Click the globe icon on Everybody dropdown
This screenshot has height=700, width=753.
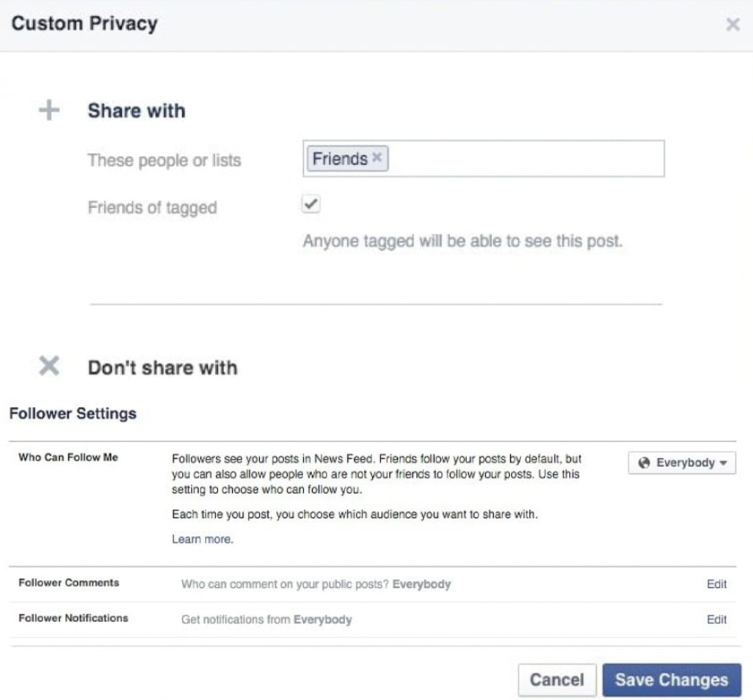pyautogui.click(x=644, y=463)
